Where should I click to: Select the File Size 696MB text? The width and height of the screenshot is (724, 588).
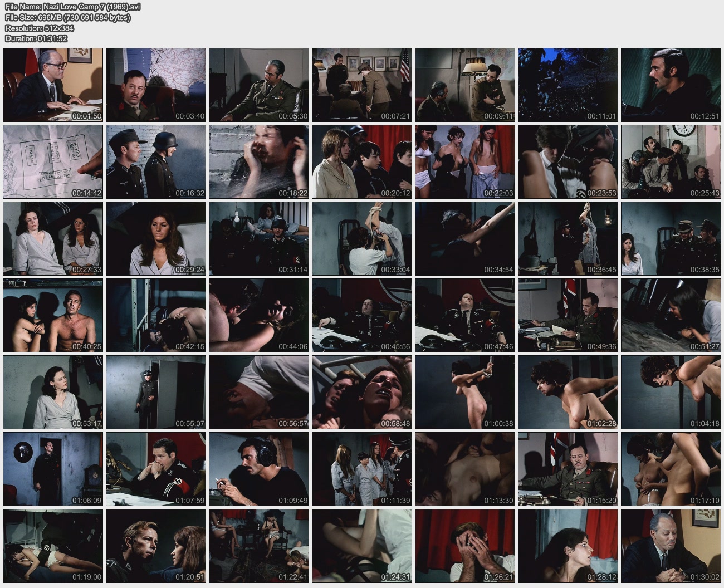coord(68,17)
